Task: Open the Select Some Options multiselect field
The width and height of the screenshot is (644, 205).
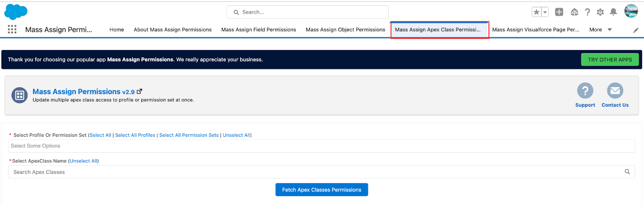Action: point(322,146)
